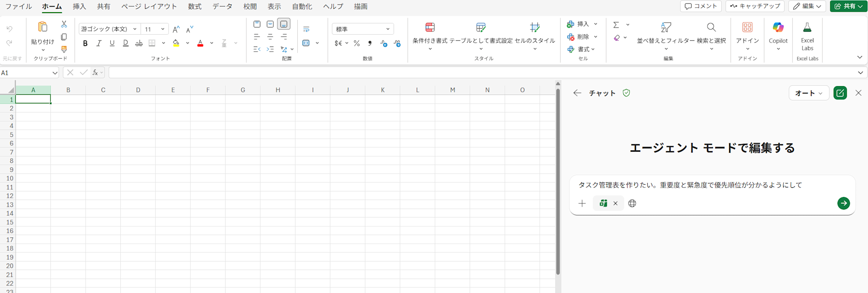Switch to the 数式 tab
868x293 pixels.
[x=194, y=7]
